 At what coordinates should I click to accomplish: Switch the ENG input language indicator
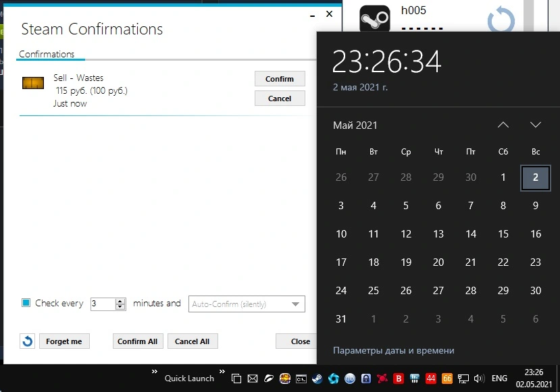click(499, 378)
